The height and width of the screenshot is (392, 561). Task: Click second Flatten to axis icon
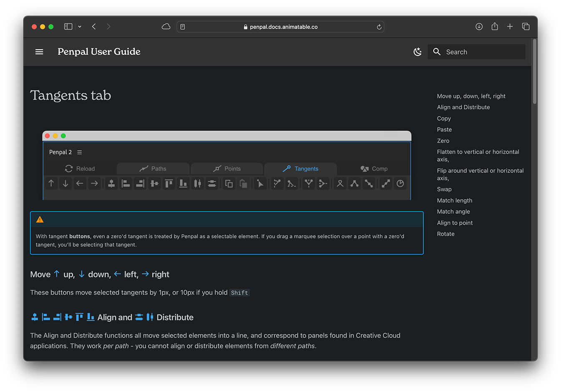pos(292,183)
